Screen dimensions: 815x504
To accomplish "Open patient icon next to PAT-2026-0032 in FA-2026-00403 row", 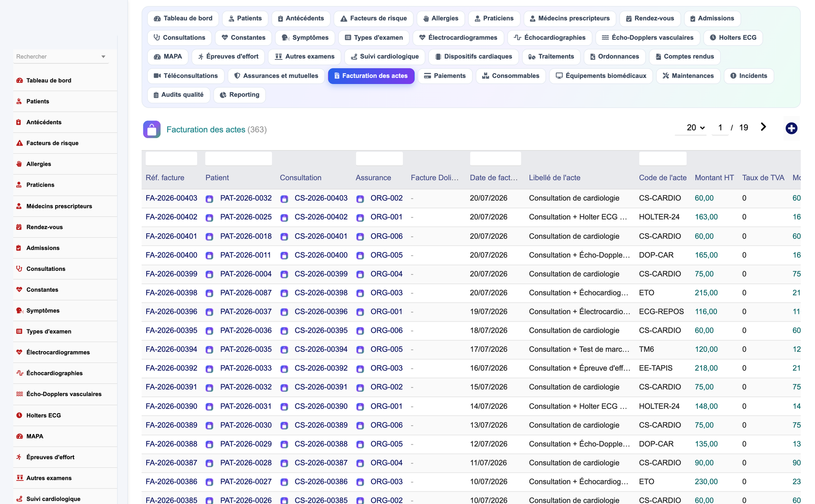I will 209,198.
